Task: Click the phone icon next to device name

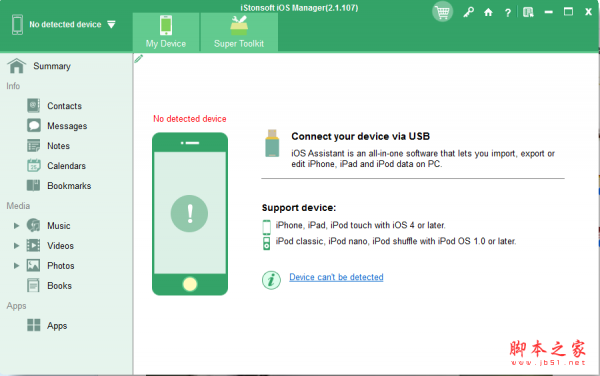Action: tap(17, 24)
